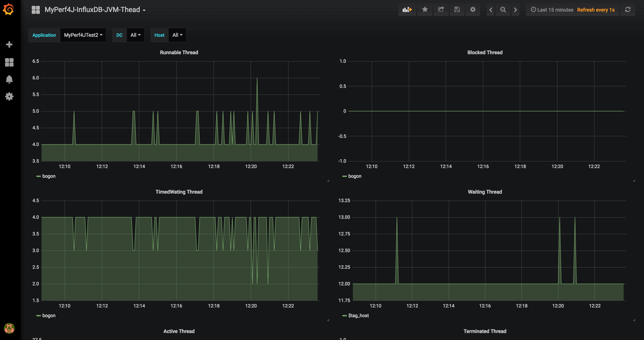Open the Configuration gear in sidebar
The height and width of the screenshot is (340, 644).
point(9,96)
